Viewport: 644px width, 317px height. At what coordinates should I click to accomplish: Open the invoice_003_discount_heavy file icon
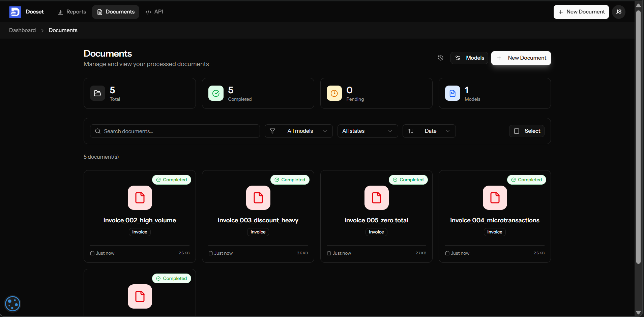pos(258,198)
